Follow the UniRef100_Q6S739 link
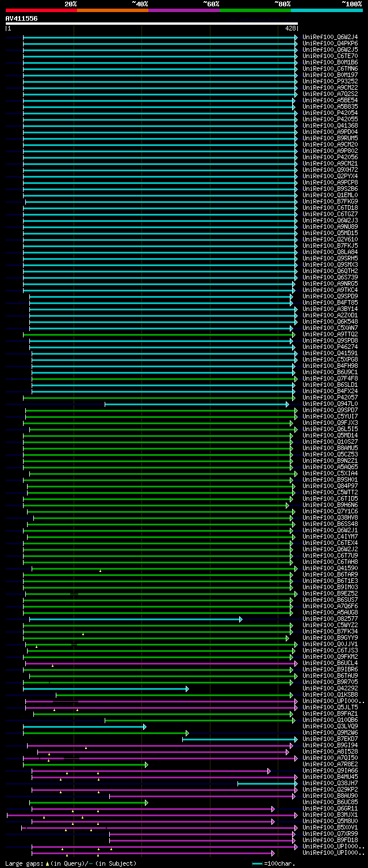 [330, 278]
